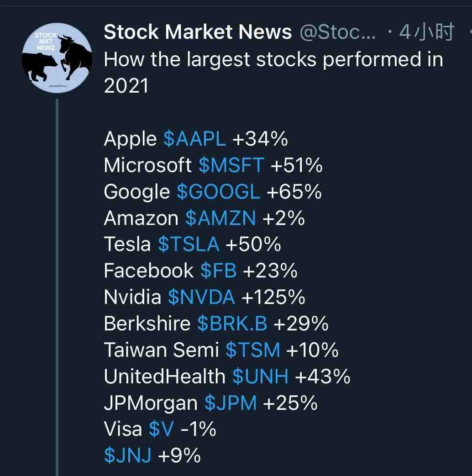Click the 4小时 tweet timestamp
The width and height of the screenshot is (472, 476).
427,32
